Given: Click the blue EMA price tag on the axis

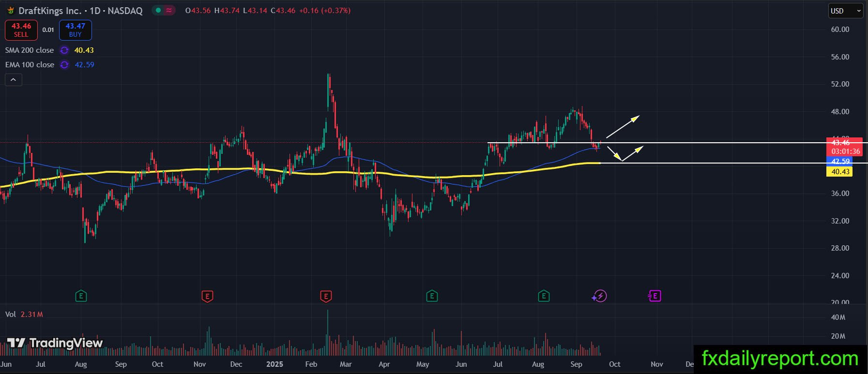Looking at the screenshot, I should click(x=840, y=161).
